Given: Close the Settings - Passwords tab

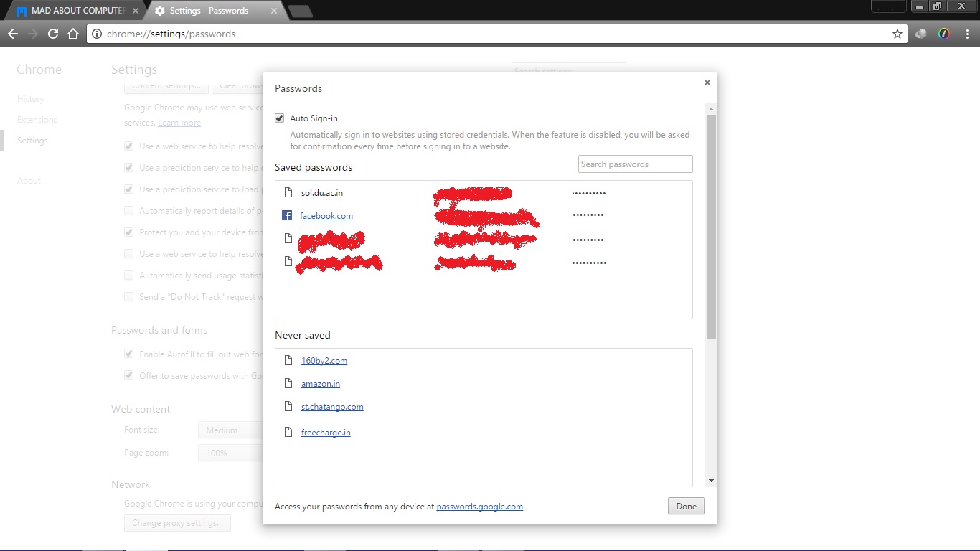Looking at the screenshot, I should pyautogui.click(x=274, y=11).
